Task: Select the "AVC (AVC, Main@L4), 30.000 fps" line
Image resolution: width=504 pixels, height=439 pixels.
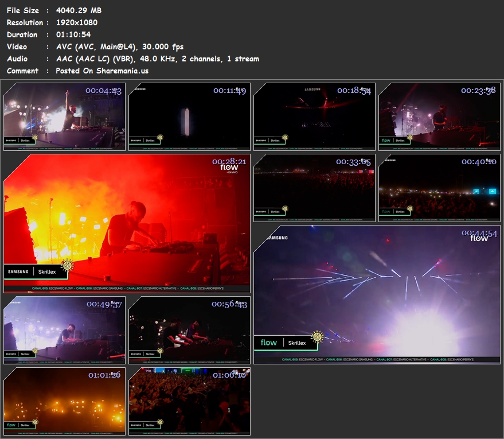Action: (x=120, y=46)
